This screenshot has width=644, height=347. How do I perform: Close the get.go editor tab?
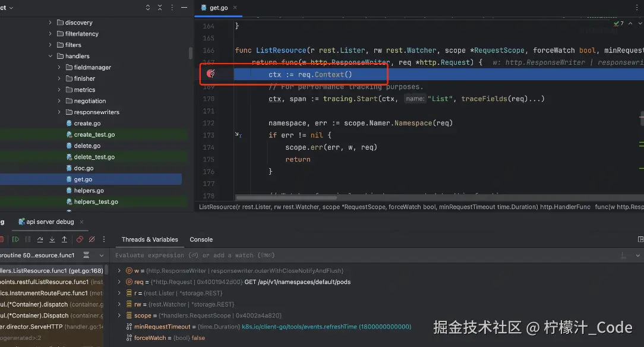pos(235,7)
